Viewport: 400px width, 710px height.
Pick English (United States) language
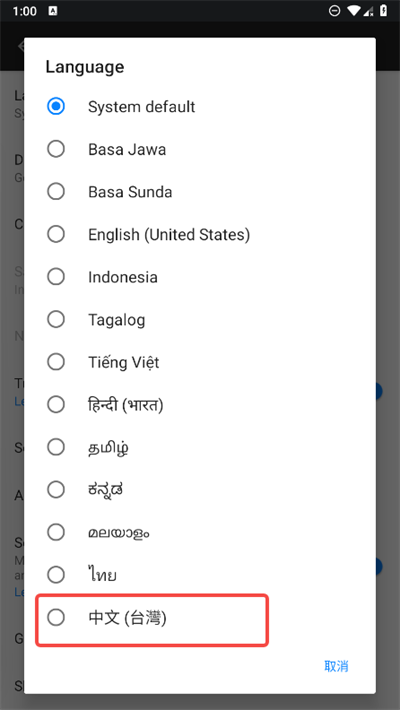coord(200,235)
